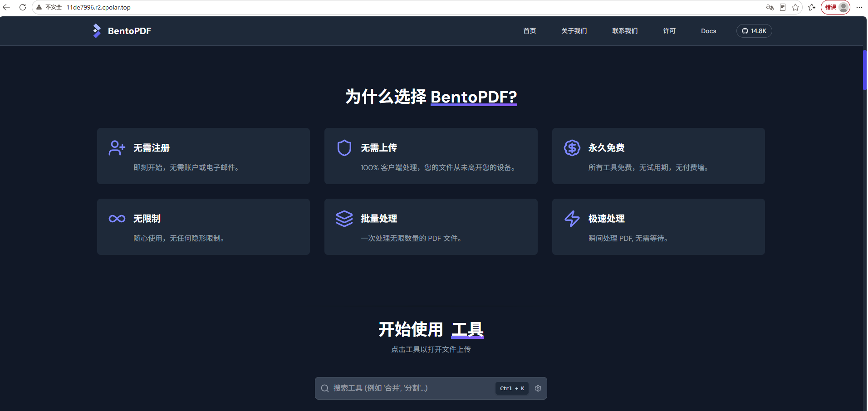Click the not-secure warning triangle icon
The width and height of the screenshot is (868, 411).
(x=39, y=7)
